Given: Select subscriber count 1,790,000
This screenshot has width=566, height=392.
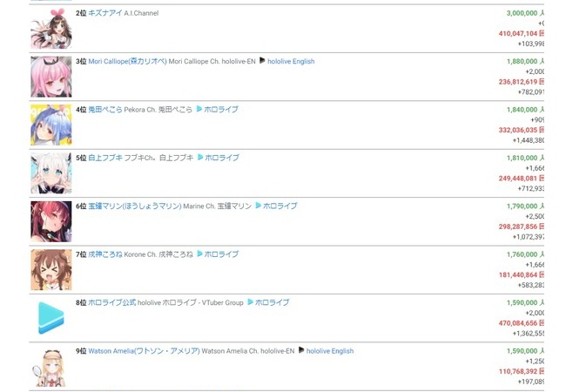Looking at the screenshot, I should [522, 206].
